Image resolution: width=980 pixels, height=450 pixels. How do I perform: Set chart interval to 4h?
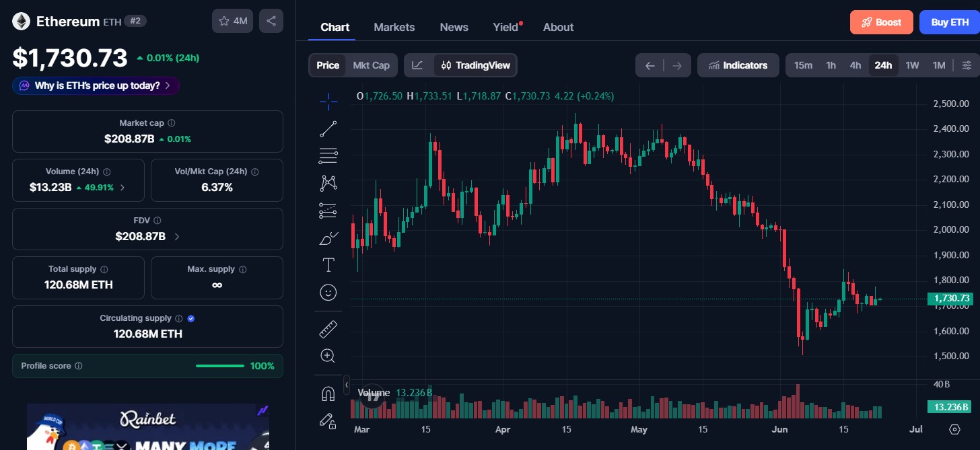pos(855,65)
